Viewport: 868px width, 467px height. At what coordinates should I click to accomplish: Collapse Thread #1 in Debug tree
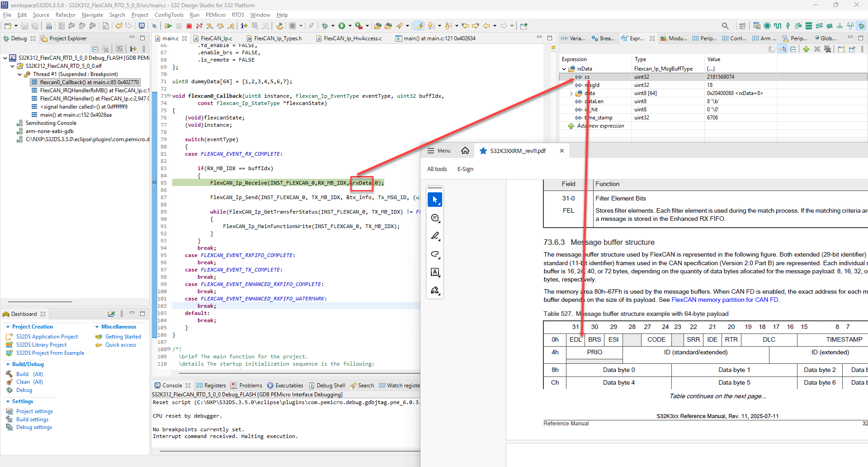coord(19,74)
